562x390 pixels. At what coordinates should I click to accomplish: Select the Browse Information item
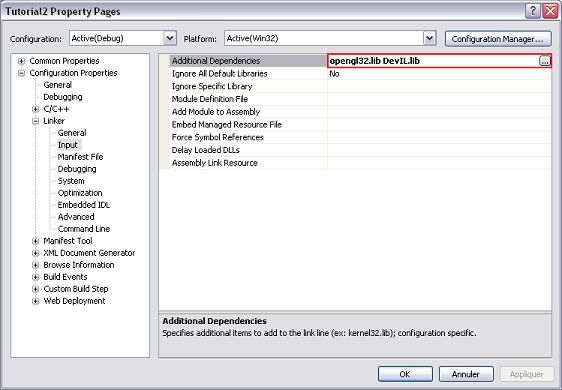tap(79, 265)
